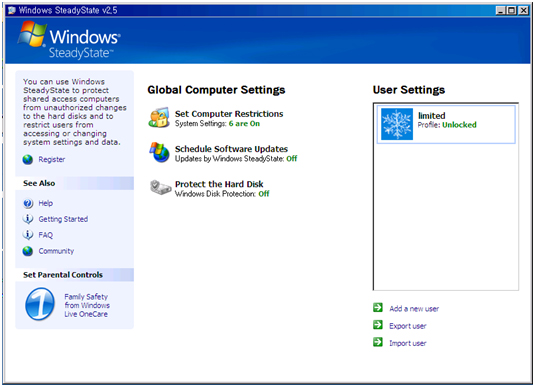Click the green arrow beside Import user
535x387 pixels.
tap(378, 342)
